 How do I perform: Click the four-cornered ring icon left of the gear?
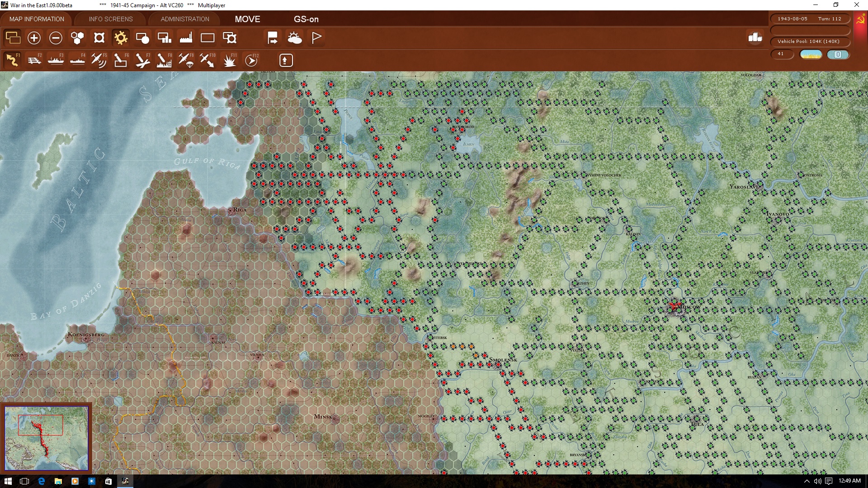[99, 38]
